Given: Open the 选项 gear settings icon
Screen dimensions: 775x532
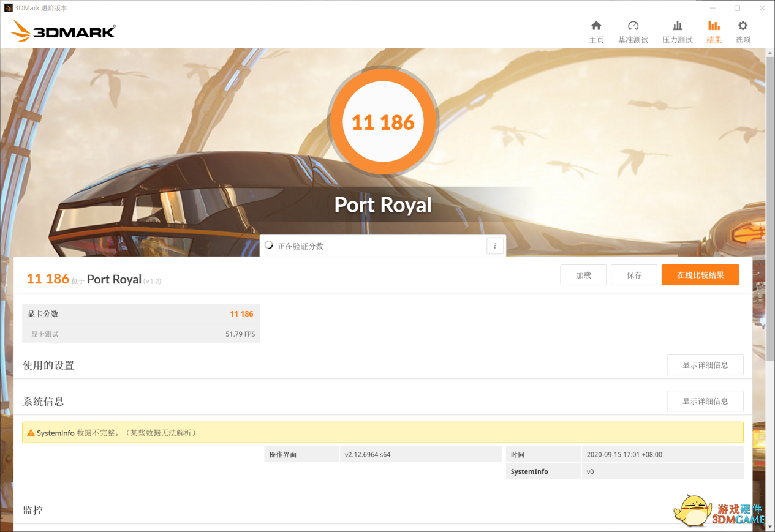Looking at the screenshot, I should click(743, 26).
